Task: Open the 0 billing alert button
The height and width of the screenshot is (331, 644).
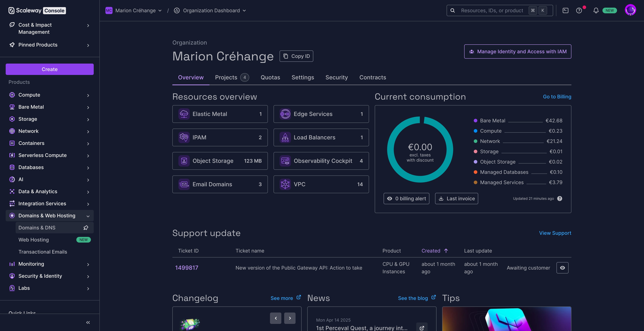Action: (406, 199)
